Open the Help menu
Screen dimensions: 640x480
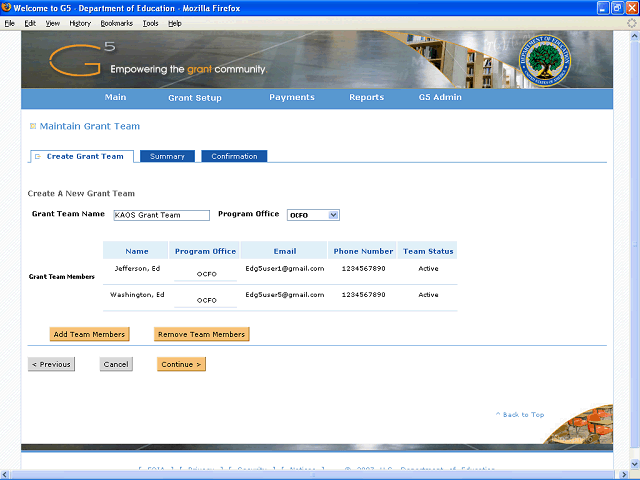point(175,23)
